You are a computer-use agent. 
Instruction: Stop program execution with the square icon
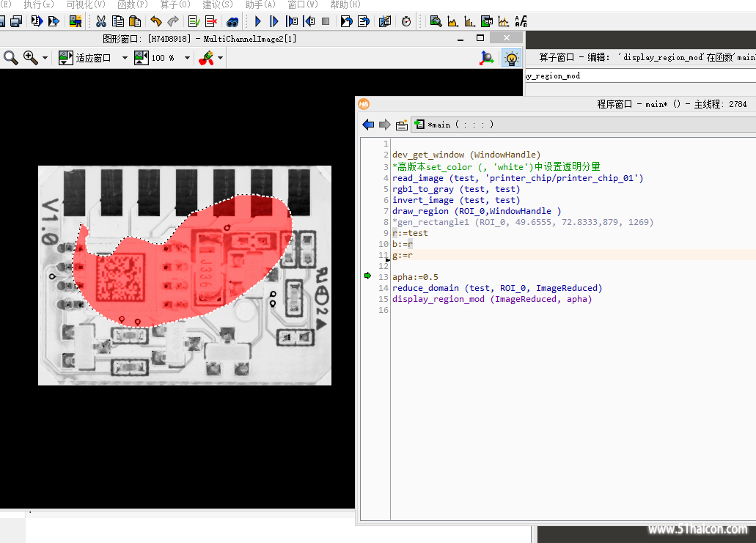[x=326, y=21]
